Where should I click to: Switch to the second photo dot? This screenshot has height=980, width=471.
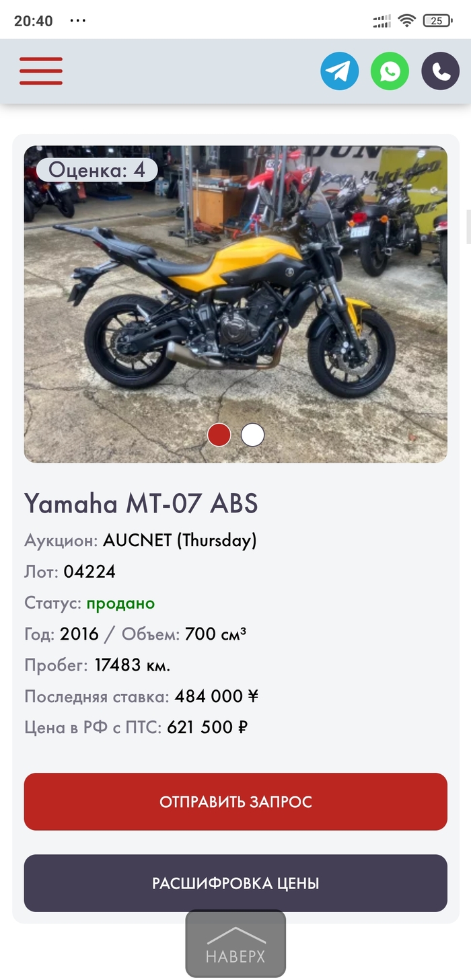point(253,435)
